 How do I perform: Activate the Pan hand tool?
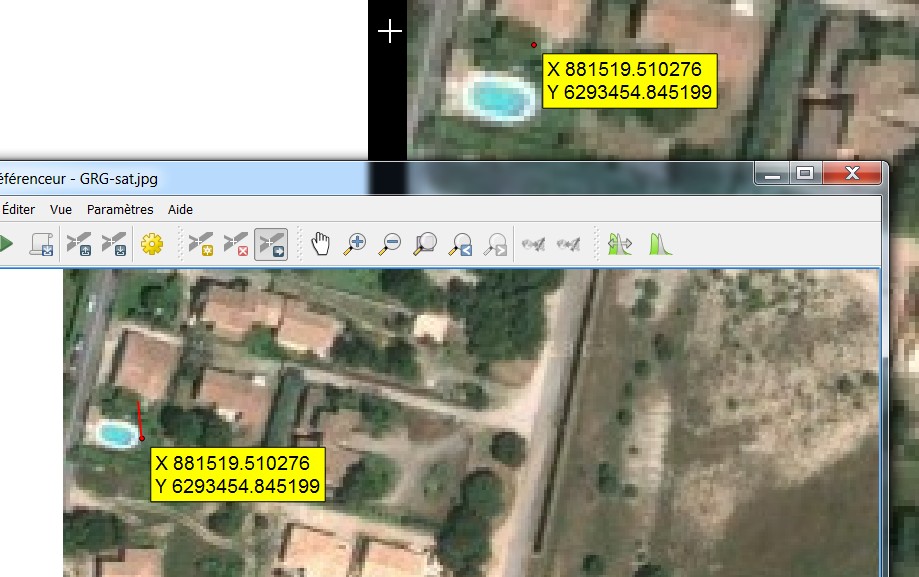coord(320,244)
